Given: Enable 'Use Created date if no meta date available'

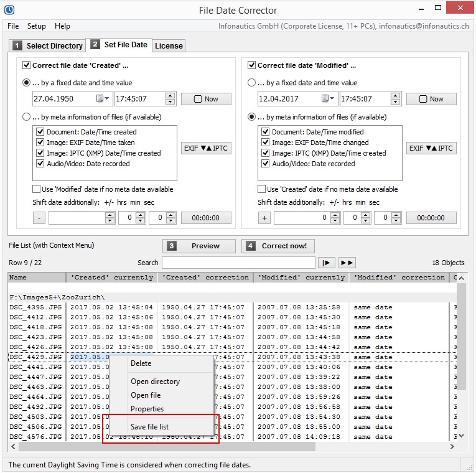Looking at the screenshot, I should coord(261,189).
